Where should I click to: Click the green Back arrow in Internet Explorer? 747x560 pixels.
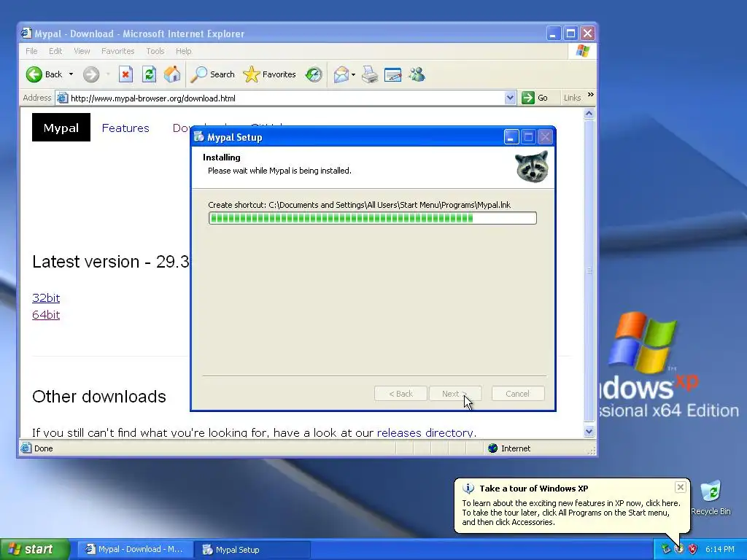[34, 74]
